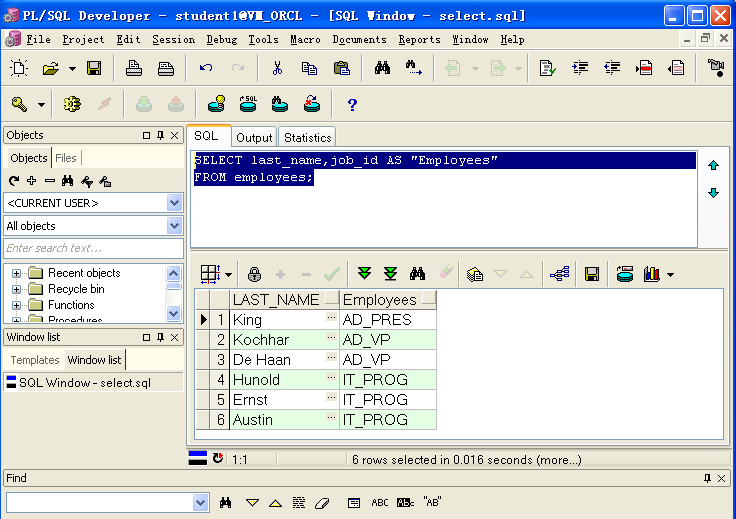This screenshot has height=519, width=736.
Task: Select the Kochhar cell
Action: (284, 340)
